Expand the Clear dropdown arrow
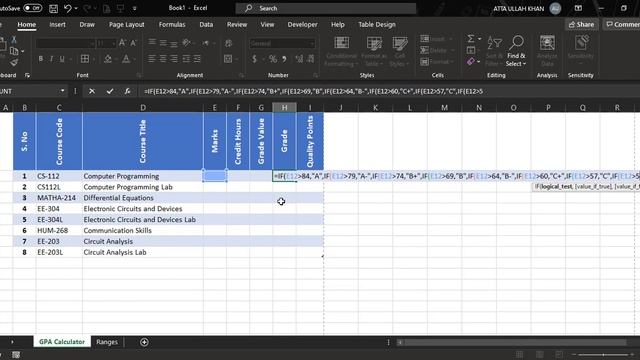The image size is (640, 360). 479,62
